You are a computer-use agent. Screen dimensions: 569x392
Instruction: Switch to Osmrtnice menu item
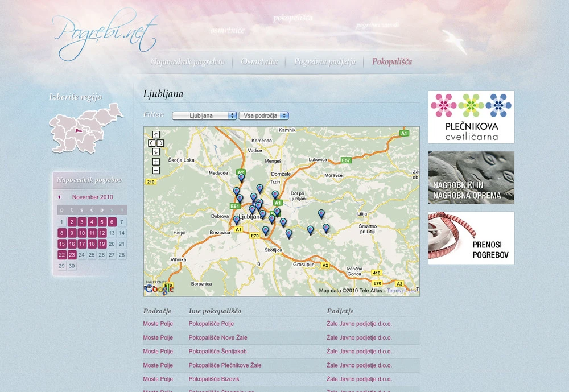pyautogui.click(x=259, y=62)
